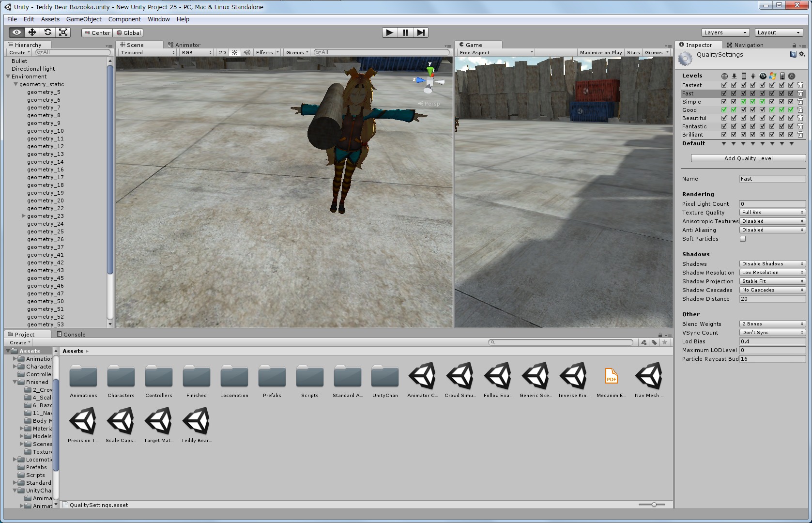Delete the Fastest quality level

click(800, 85)
